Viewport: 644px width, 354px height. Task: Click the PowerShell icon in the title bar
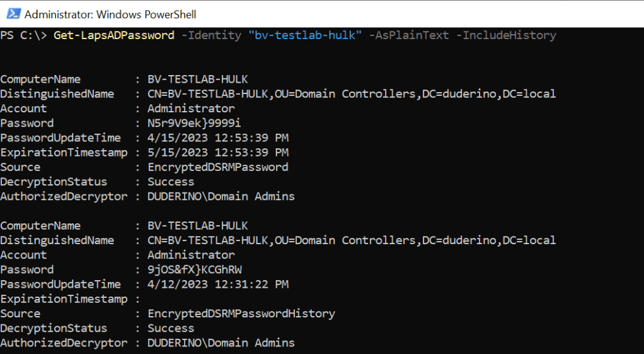[11, 13]
